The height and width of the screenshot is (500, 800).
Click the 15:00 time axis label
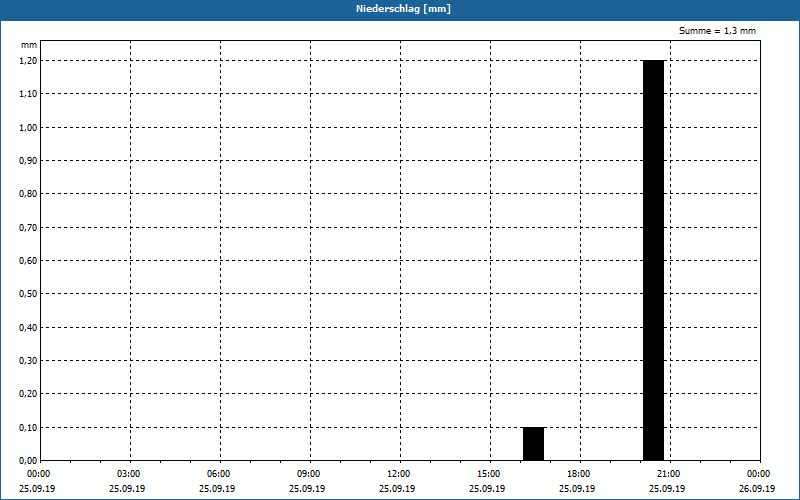coord(488,474)
